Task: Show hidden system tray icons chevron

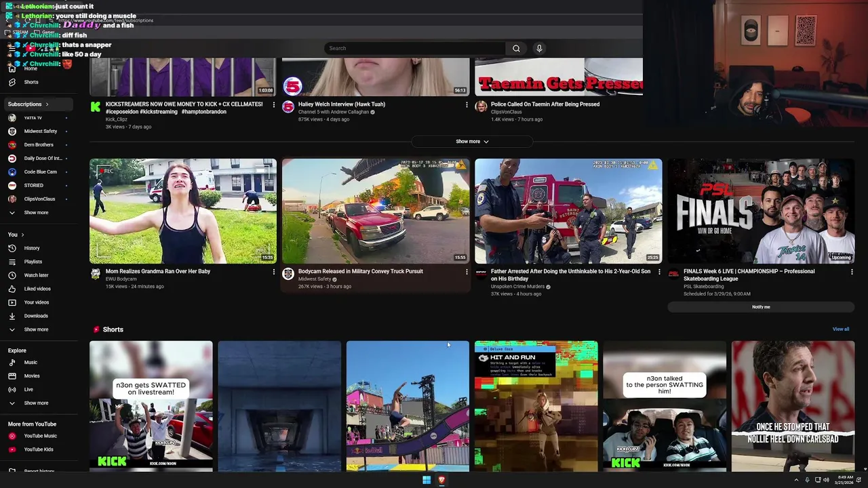Action: (796, 480)
